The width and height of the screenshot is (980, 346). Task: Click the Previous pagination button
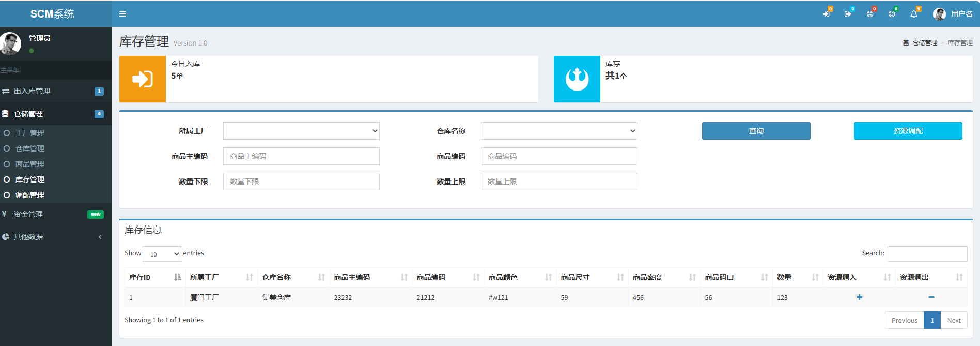[x=905, y=320]
